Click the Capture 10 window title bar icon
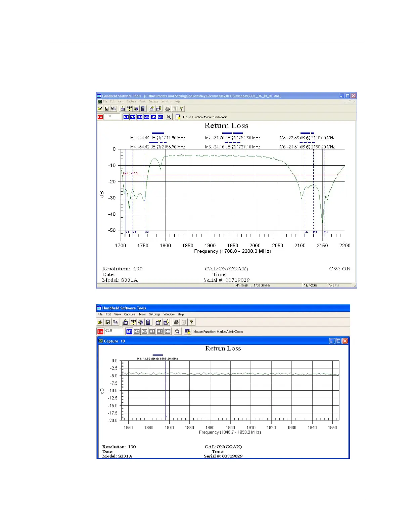The width and height of the screenshot is (411, 532). click(x=100, y=341)
